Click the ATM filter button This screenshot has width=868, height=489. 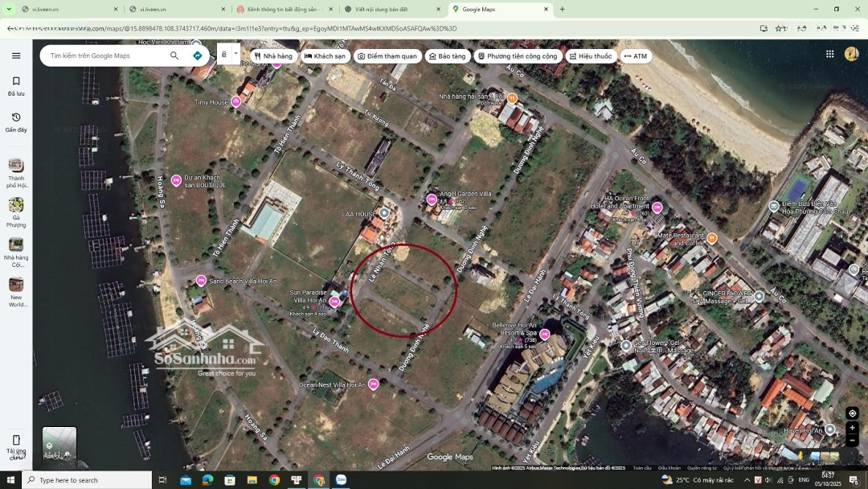point(635,56)
